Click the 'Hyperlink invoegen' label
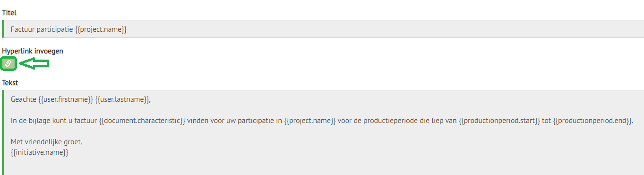 click(x=33, y=51)
